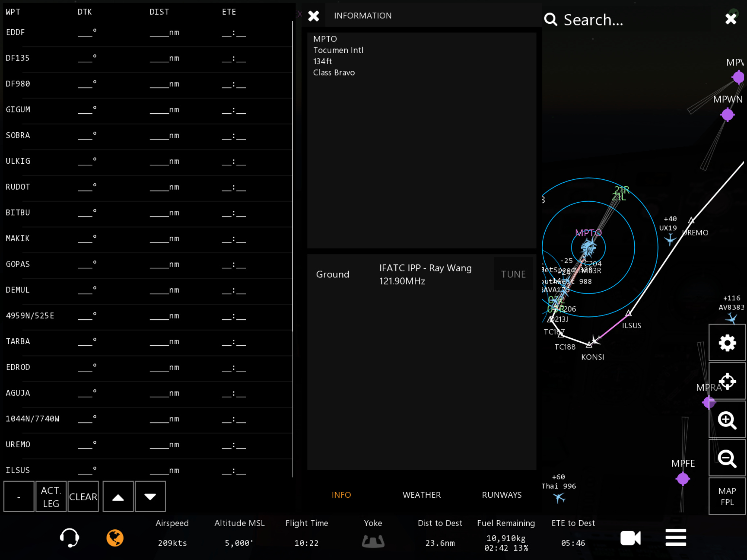Open the camera view selector
Image resolution: width=747 pixels, height=560 pixels.
point(630,538)
